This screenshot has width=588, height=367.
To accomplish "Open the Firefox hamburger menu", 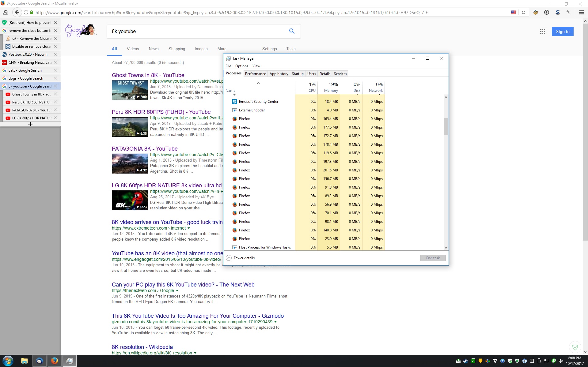I will tap(581, 13).
